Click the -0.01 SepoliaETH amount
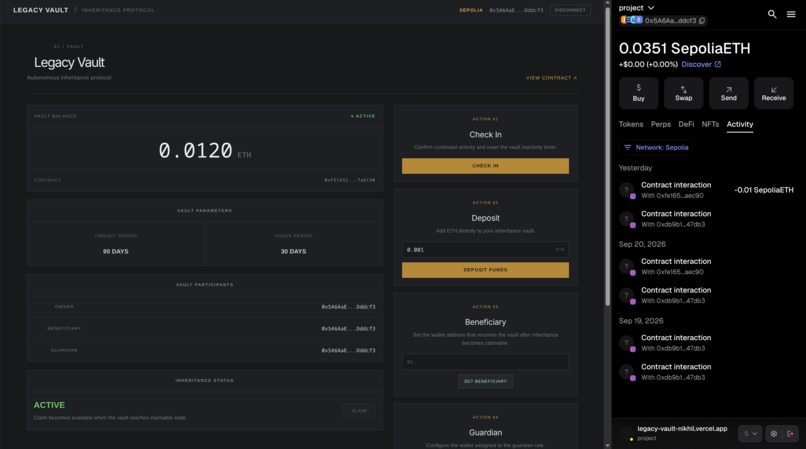This screenshot has width=806, height=449. (x=764, y=190)
